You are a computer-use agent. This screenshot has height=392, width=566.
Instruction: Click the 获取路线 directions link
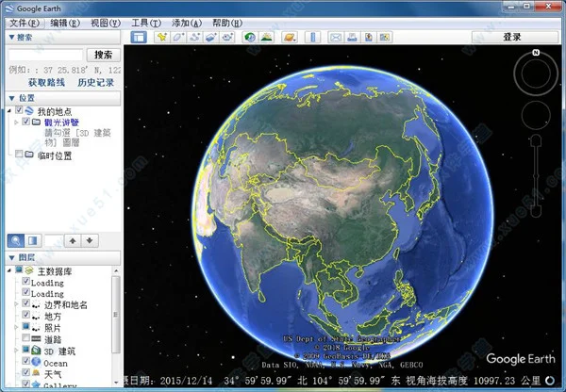46,83
